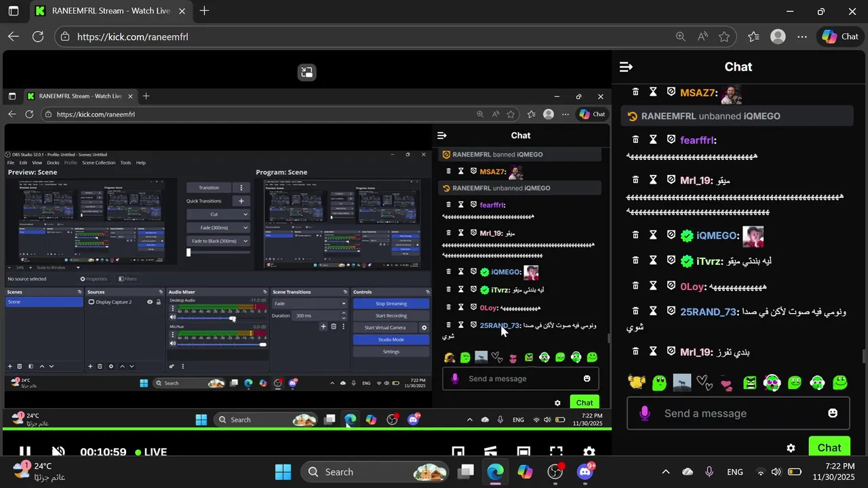Click the ban shield beside 25RAND_73 in the main chat panel
Image resolution: width=868 pixels, height=488 pixels.
click(671, 311)
